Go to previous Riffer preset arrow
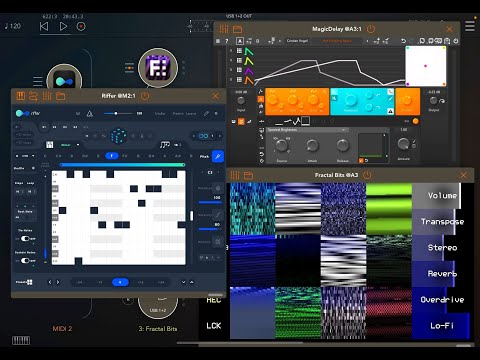 coord(50,282)
